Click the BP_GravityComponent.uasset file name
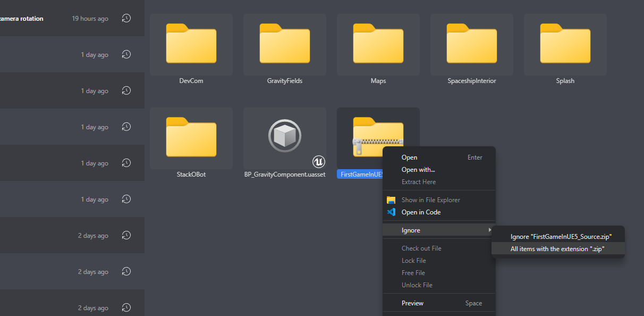 tap(285, 174)
